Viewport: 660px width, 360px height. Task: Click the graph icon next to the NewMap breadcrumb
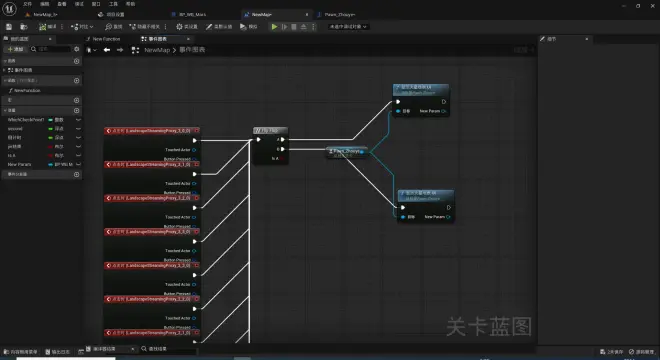click(x=135, y=50)
